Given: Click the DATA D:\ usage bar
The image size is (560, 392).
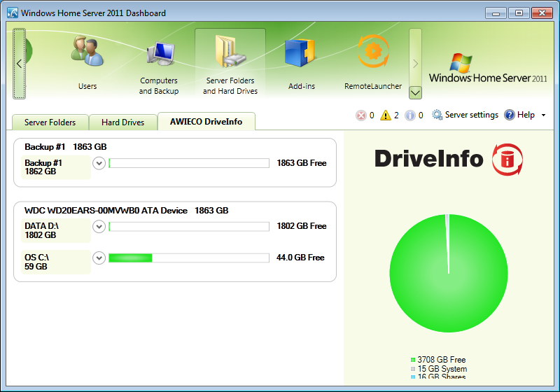Looking at the screenshot, I should pyautogui.click(x=189, y=226).
